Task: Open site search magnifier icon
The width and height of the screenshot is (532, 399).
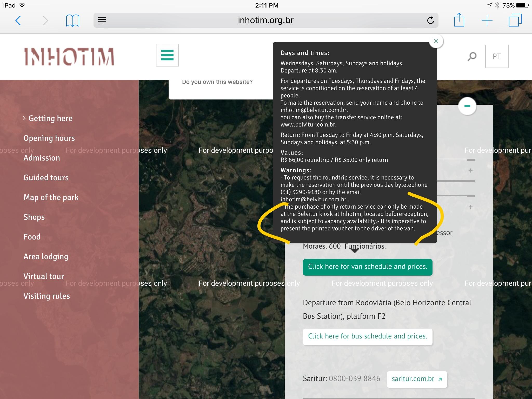Action: tap(472, 56)
